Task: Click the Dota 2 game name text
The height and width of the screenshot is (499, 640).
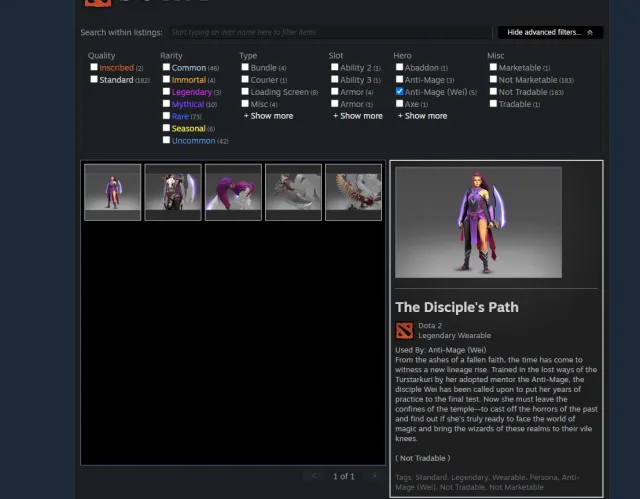Action: (x=430, y=326)
